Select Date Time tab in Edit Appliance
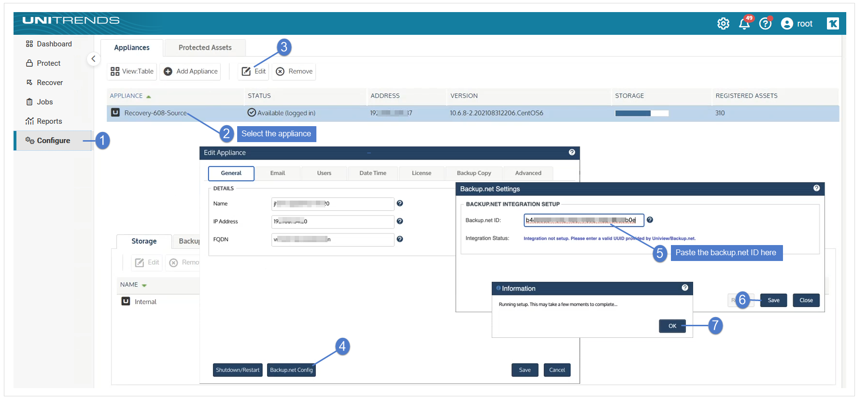Image resolution: width=868 pixels, height=406 pixels. click(x=373, y=173)
